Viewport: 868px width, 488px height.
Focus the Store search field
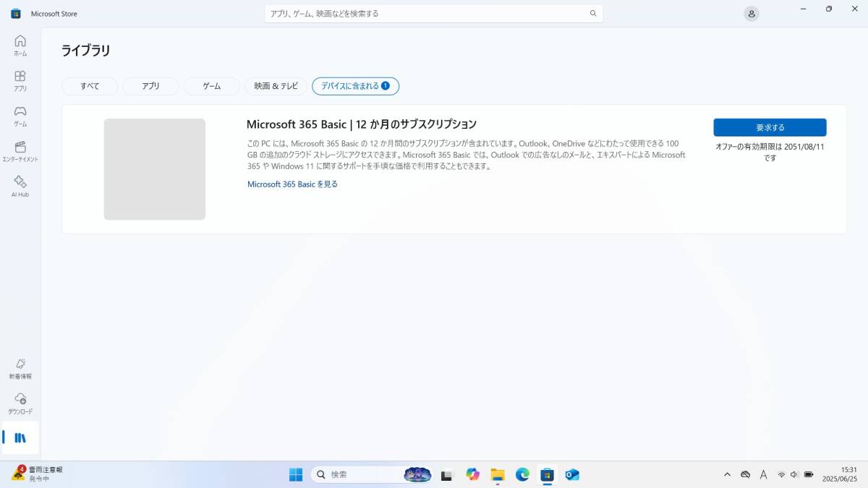tap(433, 13)
